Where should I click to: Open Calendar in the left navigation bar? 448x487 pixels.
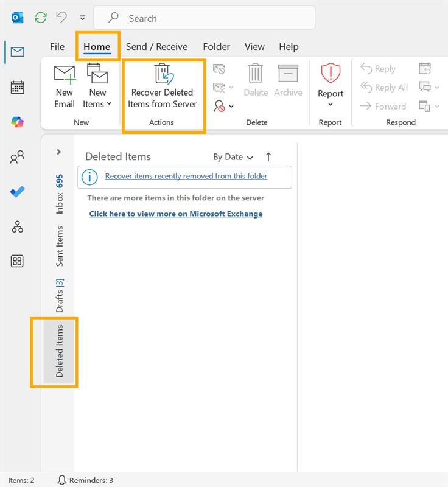18,87
